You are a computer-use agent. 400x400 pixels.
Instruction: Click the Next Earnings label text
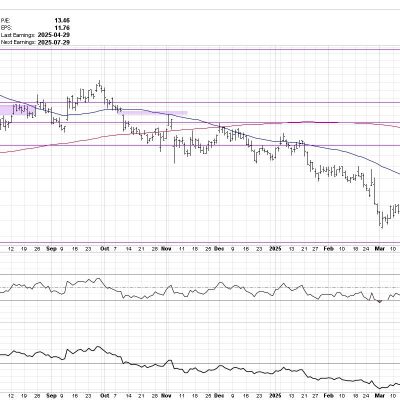18,42
